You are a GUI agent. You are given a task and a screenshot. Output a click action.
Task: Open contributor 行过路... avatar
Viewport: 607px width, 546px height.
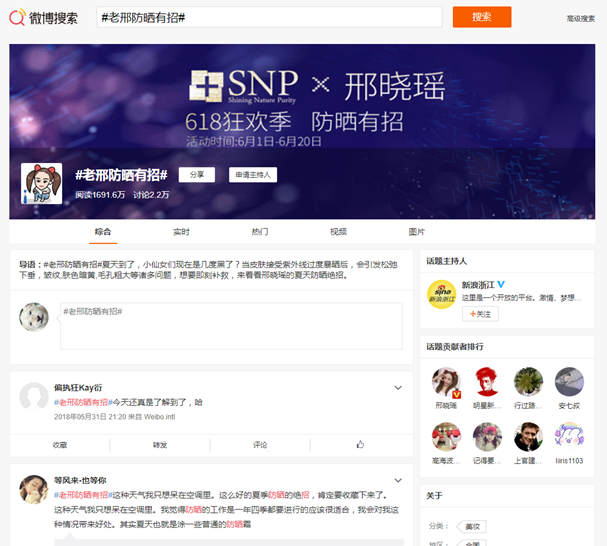click(x=528, y=382)
